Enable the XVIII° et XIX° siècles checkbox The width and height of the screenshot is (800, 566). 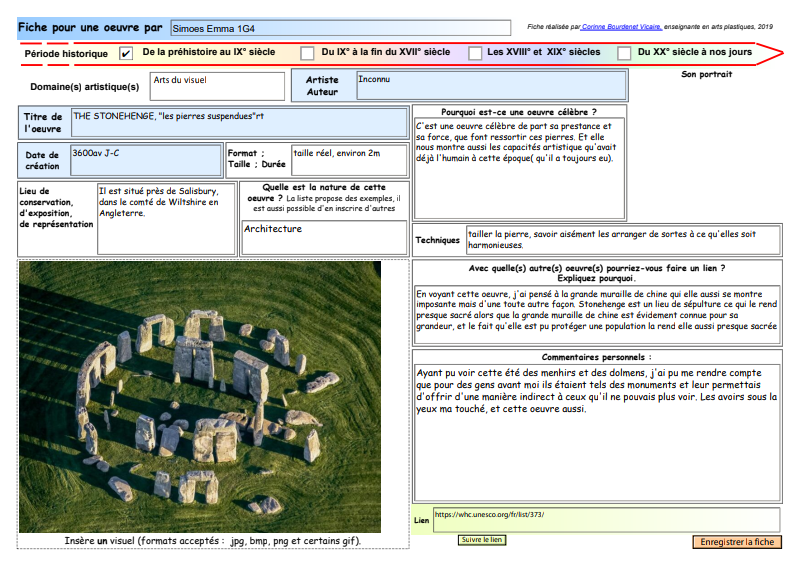475,53
